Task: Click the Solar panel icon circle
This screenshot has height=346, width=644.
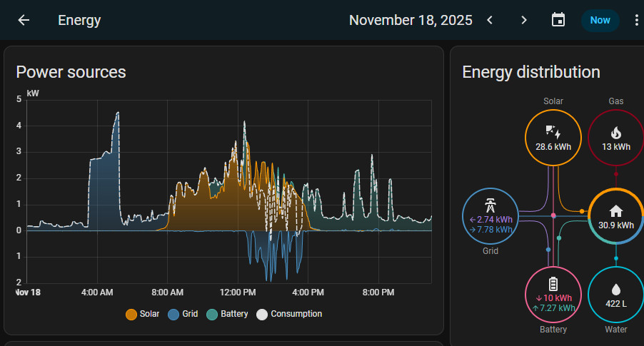Action: coord(553,138)
